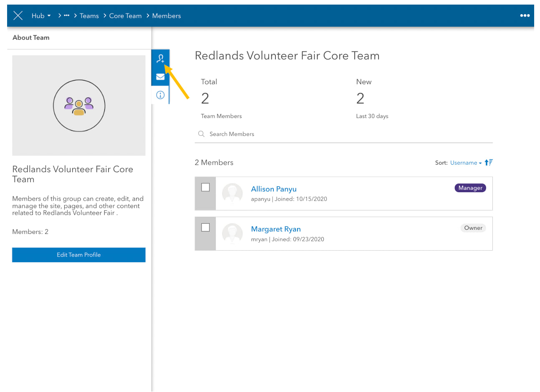The image size is (540, 392).
Task: Open the email members envelope icon
Action: click(x=160, y=77)
